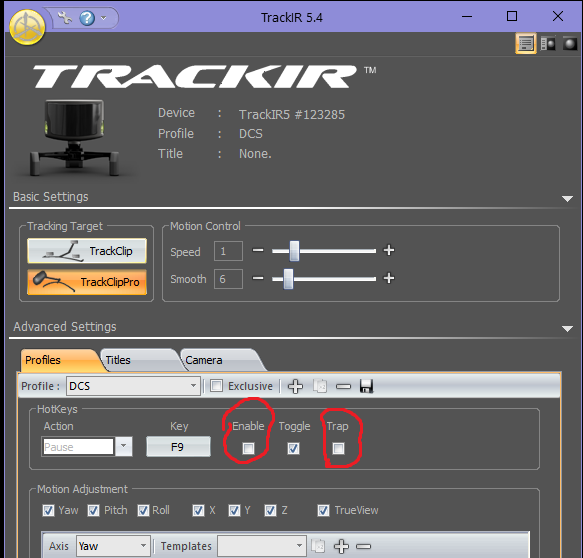Viewport: 583px width, 558px height.
Task: Open the wrench settings tool
Action: pyautogui.click(x=65, y=17)
